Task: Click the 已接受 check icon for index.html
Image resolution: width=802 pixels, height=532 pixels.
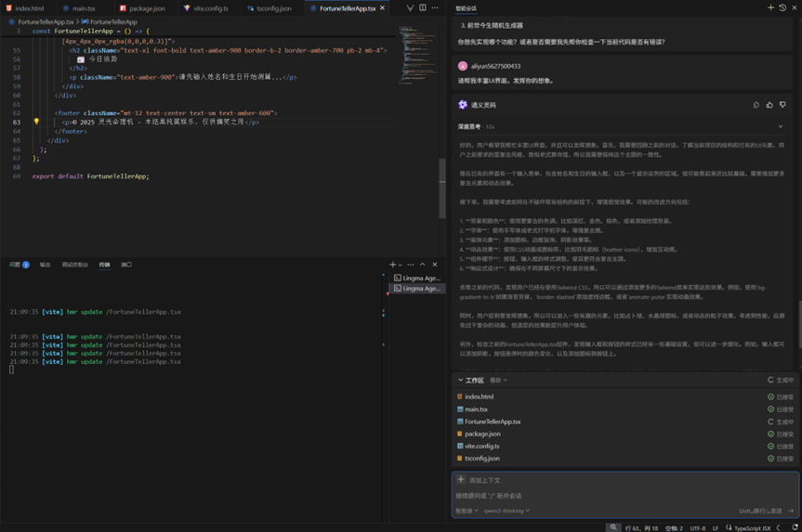Action: click(x=770, y=396)
